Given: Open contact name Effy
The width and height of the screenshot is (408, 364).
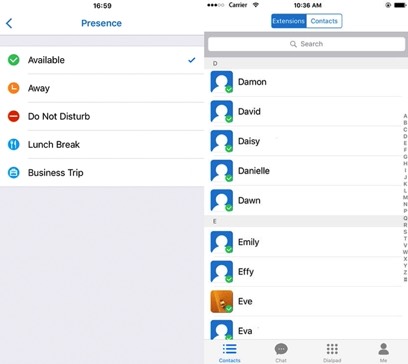Looking at the screenshot, I should pos(246,272).
